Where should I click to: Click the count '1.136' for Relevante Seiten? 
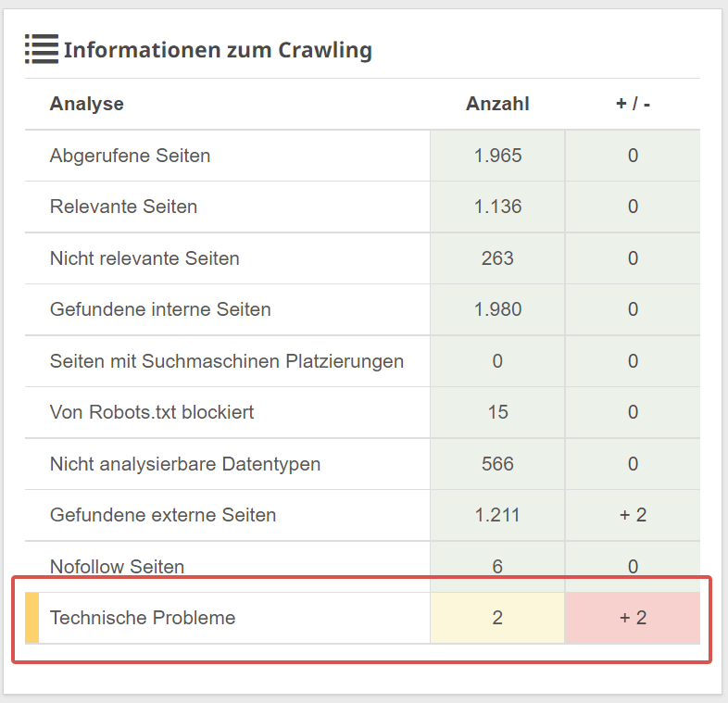(497, 207)
